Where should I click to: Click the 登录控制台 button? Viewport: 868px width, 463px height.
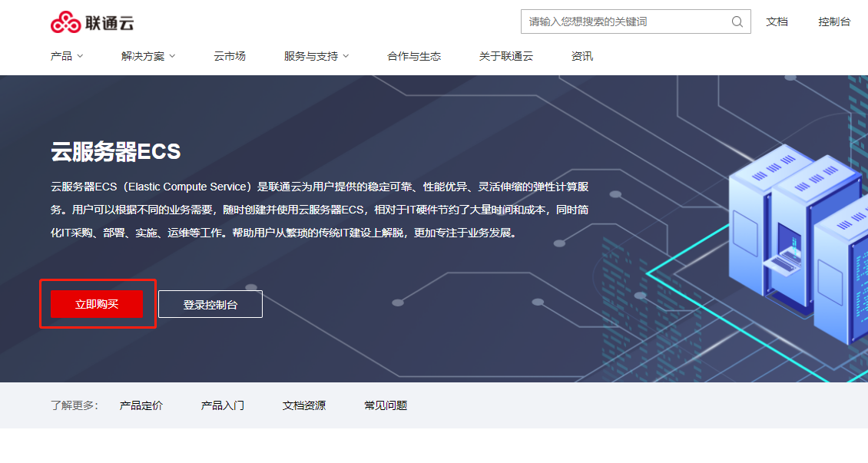pos(210,304)
